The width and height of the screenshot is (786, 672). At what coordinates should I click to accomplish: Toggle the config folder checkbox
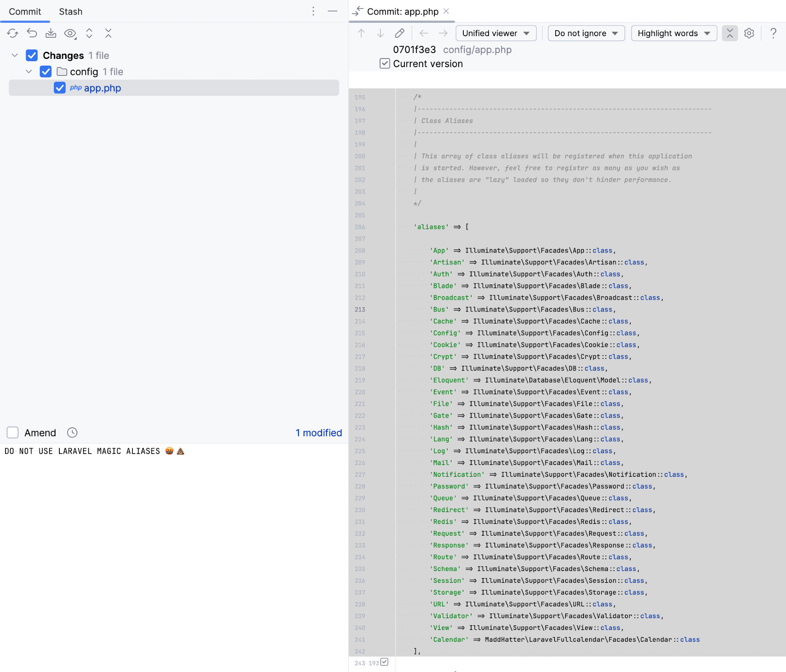(46, 71)
